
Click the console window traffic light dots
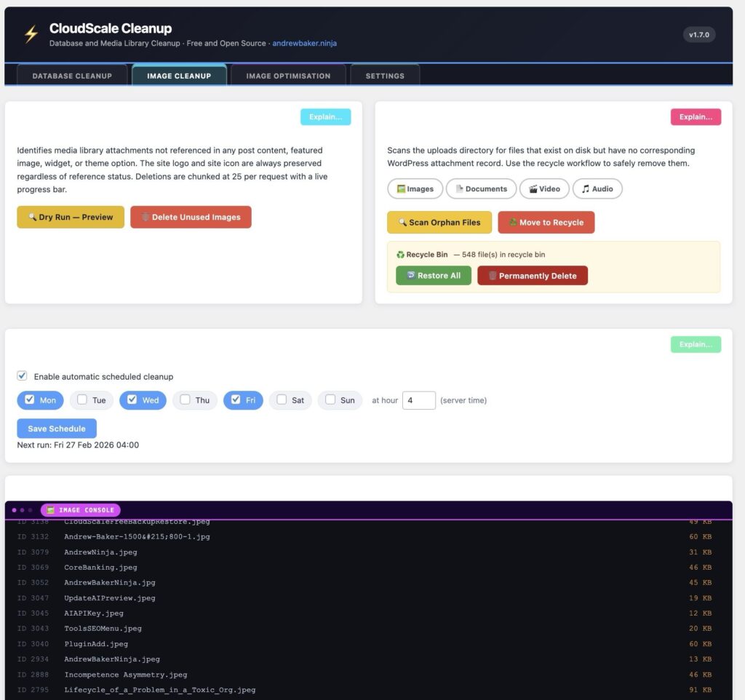tap(23, 509)
